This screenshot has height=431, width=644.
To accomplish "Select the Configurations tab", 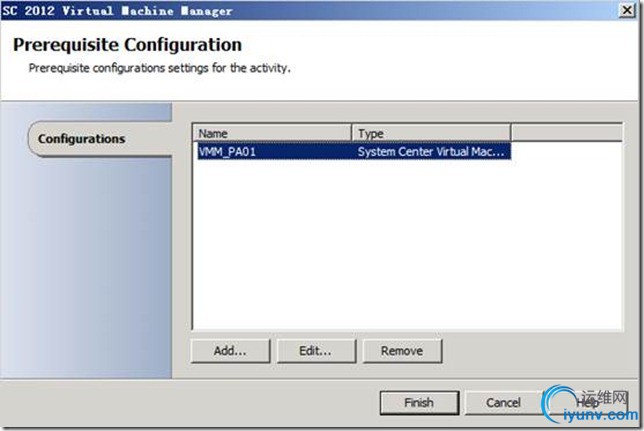I will [x=100, y=139].
